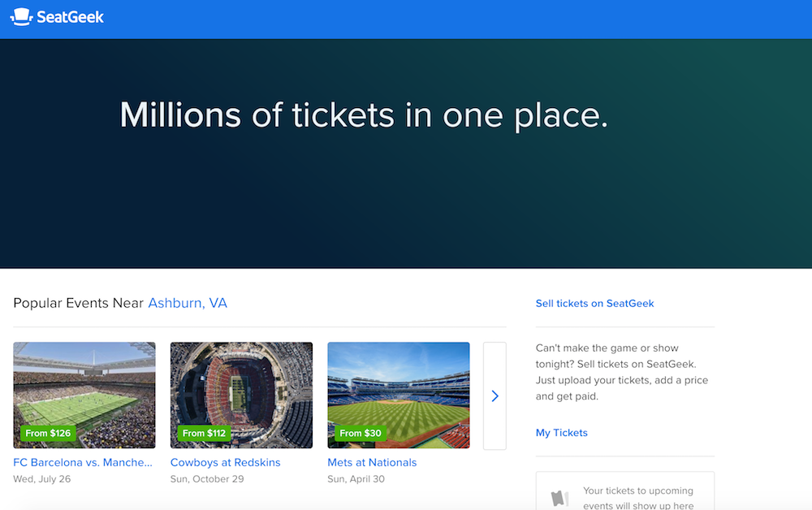The height and width of the screenshot is (510, 812).
Task: Open FC Barcelona vs. Manche... event link
Action: tap(83, 462)
